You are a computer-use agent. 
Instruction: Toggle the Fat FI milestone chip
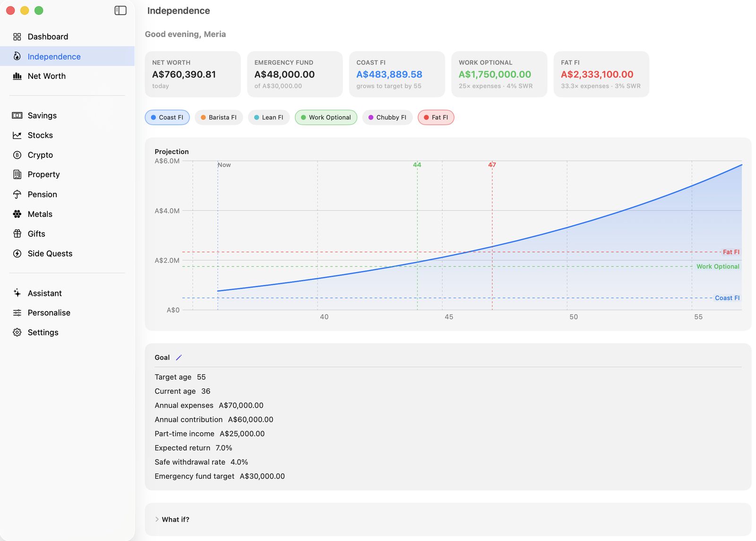pos(436,117)
